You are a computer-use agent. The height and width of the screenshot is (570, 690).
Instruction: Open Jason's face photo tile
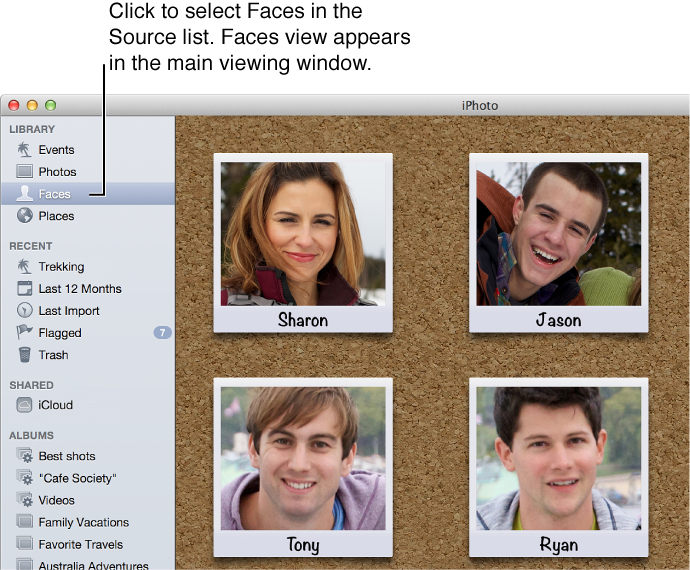coord(558,234)
